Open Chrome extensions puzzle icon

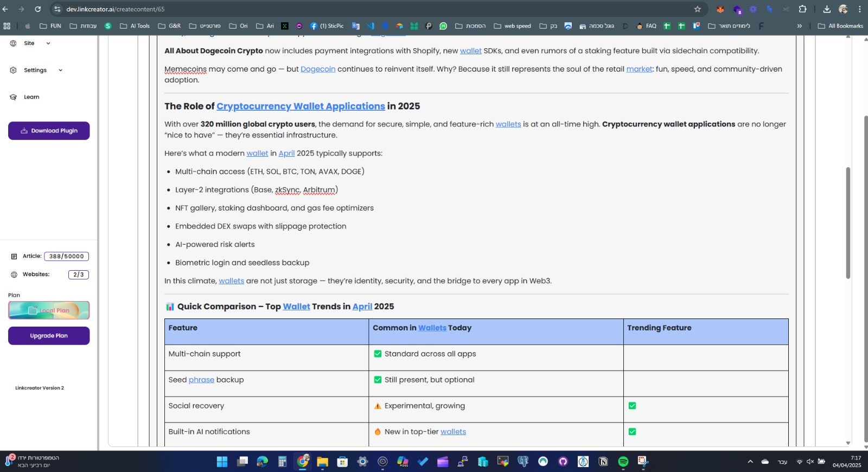point(802,9)
